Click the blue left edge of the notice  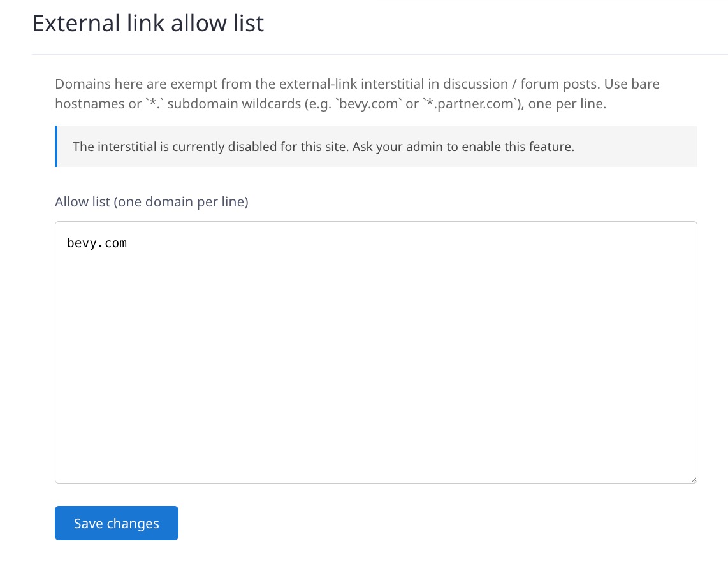56,147
